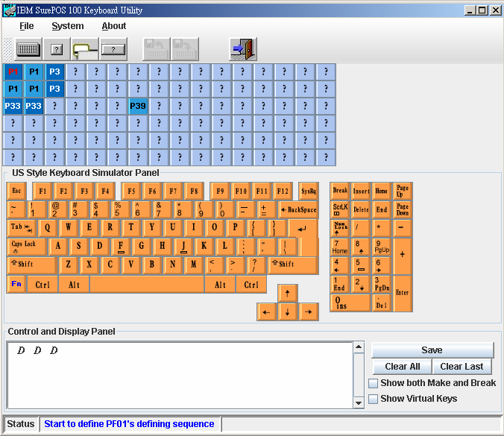This screenshot has height=436, width=504.
Task: Click the wide question-mark key toolbar icon
Action: [113, 49]
